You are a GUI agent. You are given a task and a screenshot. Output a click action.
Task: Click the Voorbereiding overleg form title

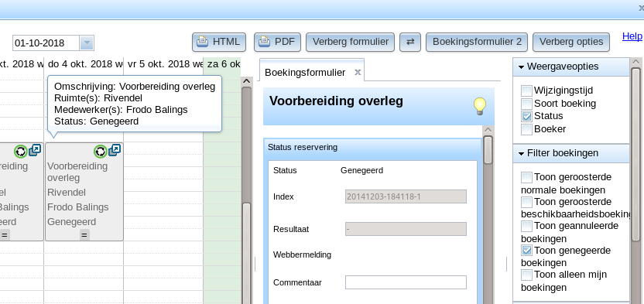[337, 101]
